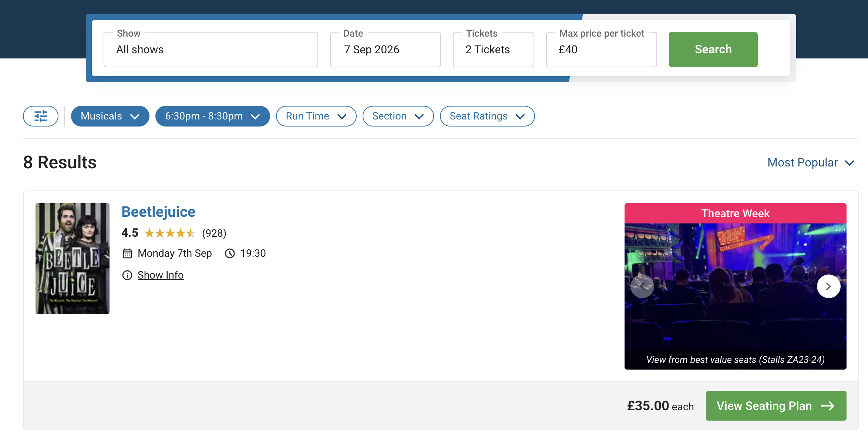Click the Most Popular chevron icon

(850, 163)
